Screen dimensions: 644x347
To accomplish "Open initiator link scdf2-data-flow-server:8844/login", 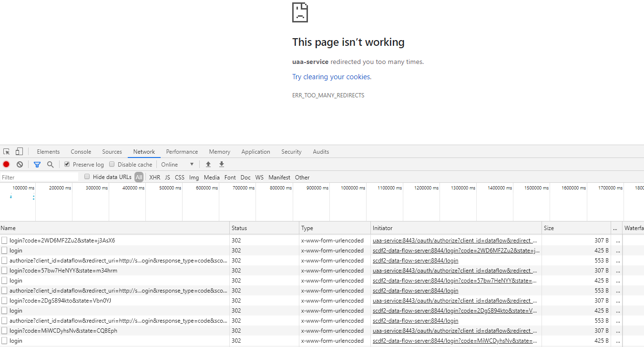I will [415, 260].
